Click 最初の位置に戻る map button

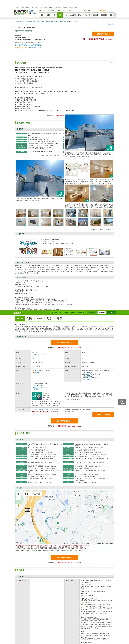tap(49, 497)
